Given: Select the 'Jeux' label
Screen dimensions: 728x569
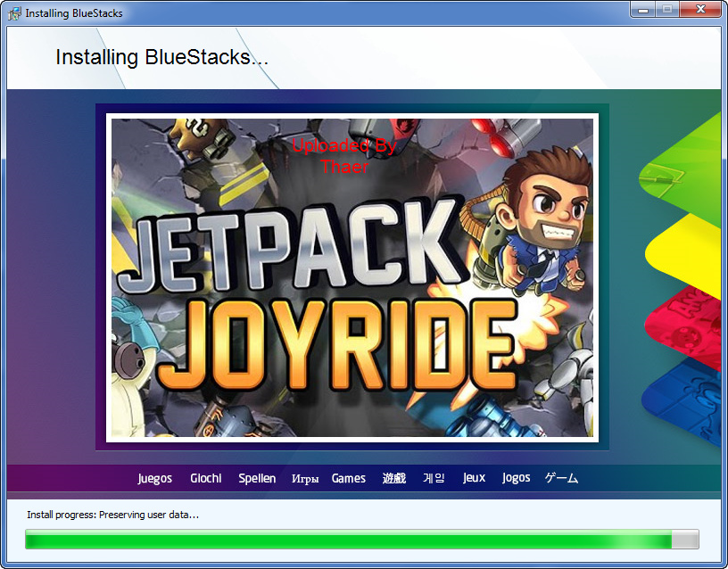Looking at the screenshot, I should 475,478.
